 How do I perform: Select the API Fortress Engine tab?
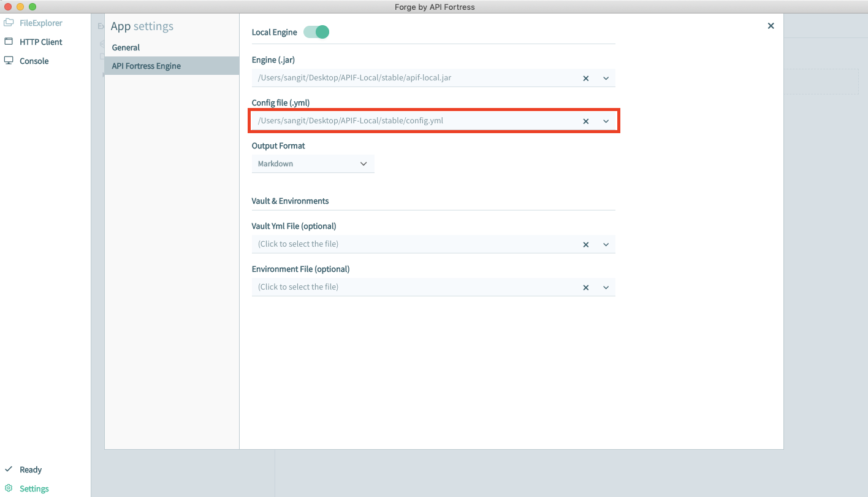click(x=146, y=66)
